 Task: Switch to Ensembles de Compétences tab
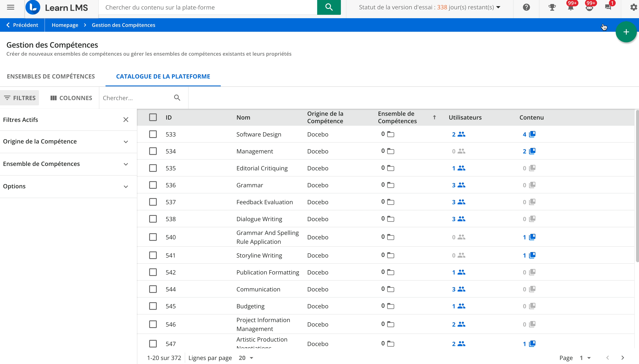51,76
